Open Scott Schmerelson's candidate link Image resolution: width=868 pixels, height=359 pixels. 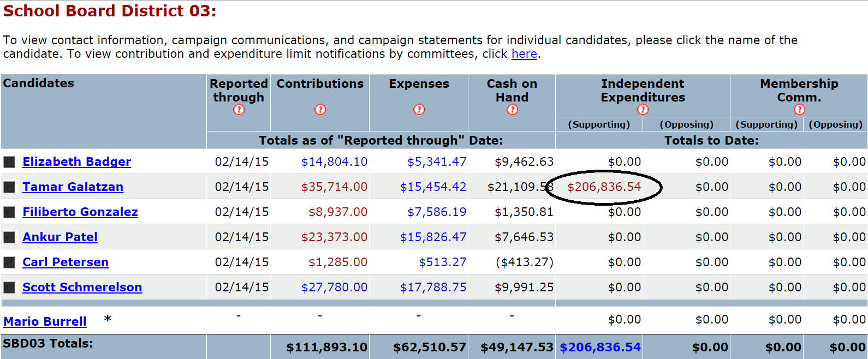(x=82, y=288)
